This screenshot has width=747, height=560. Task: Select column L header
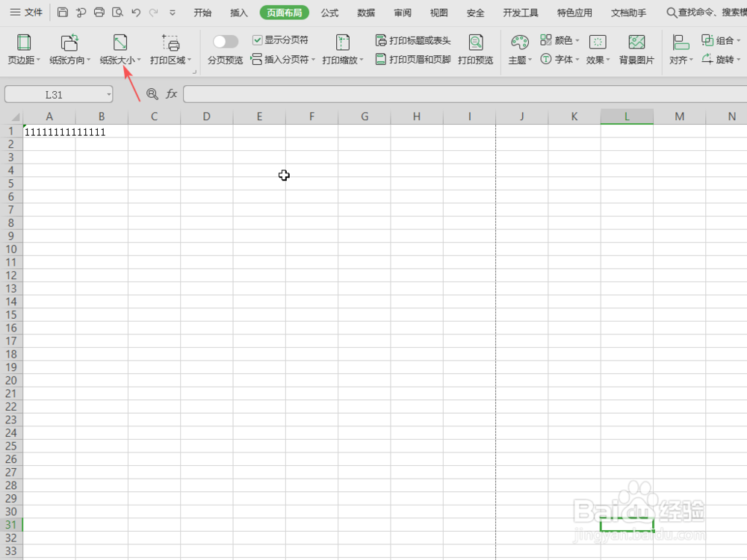tap(627, 116)
